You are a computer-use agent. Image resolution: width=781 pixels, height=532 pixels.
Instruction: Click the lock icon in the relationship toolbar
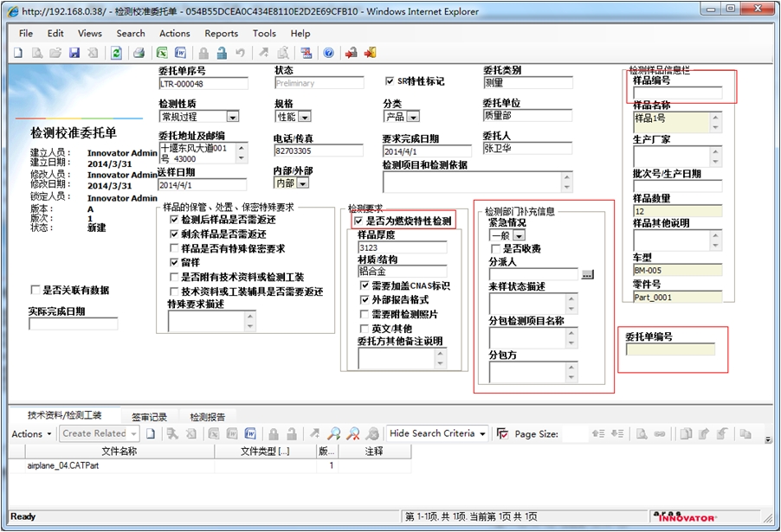click(274, 434)
